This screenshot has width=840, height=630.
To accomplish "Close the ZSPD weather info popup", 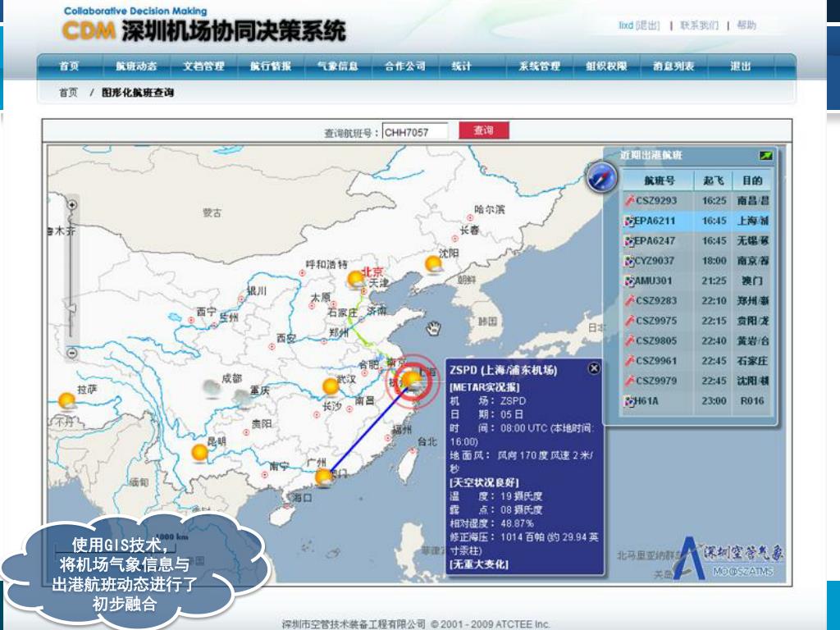I will click(594, 368).
